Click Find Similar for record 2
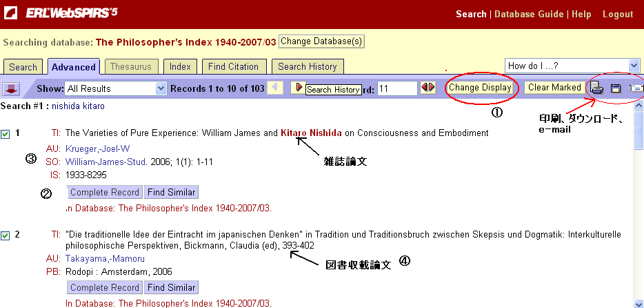This screenshot has height=308, width=644. pos(171,287)
